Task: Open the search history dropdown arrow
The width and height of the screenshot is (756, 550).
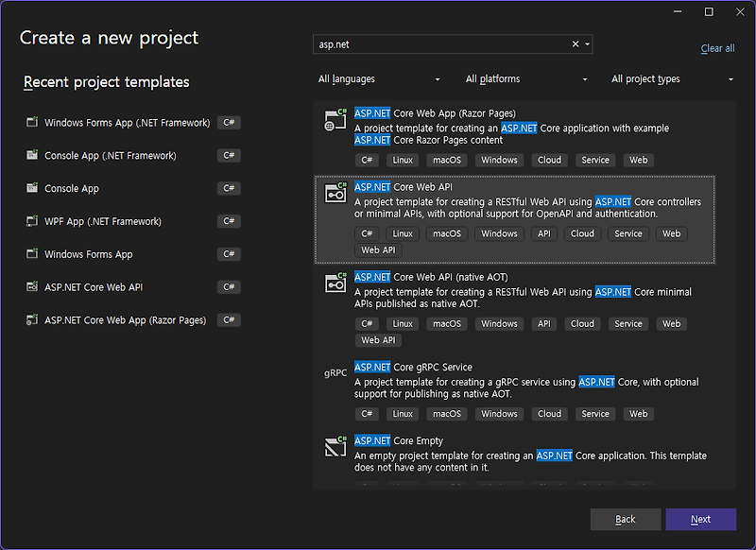Action: 589,43
